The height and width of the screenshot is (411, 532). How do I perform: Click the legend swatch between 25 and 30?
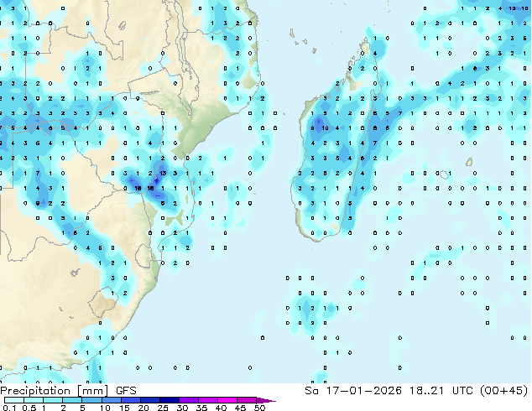[170, 400]
